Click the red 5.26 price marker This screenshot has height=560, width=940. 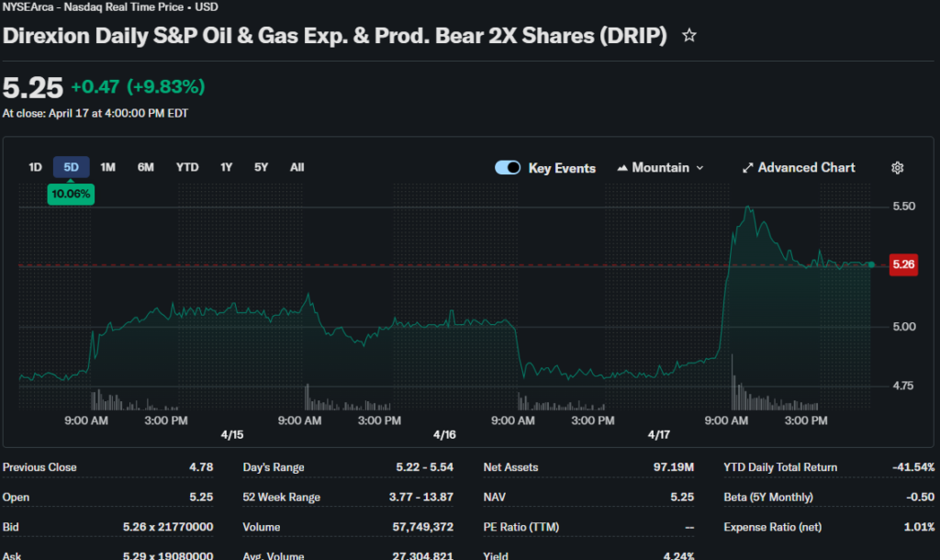click(903, 265)
